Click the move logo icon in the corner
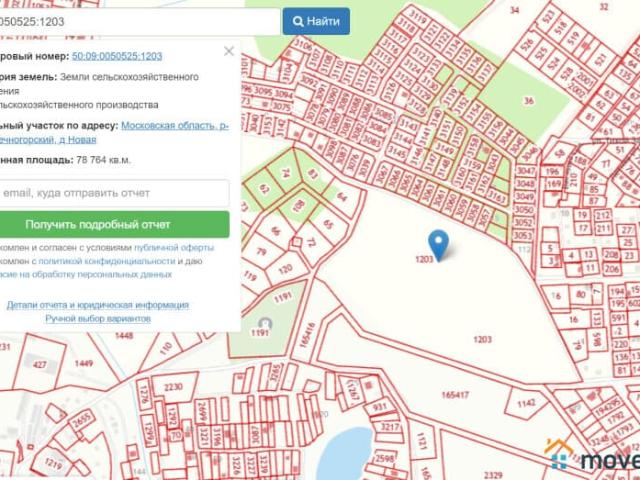The image size is (640, 480). 559,457
